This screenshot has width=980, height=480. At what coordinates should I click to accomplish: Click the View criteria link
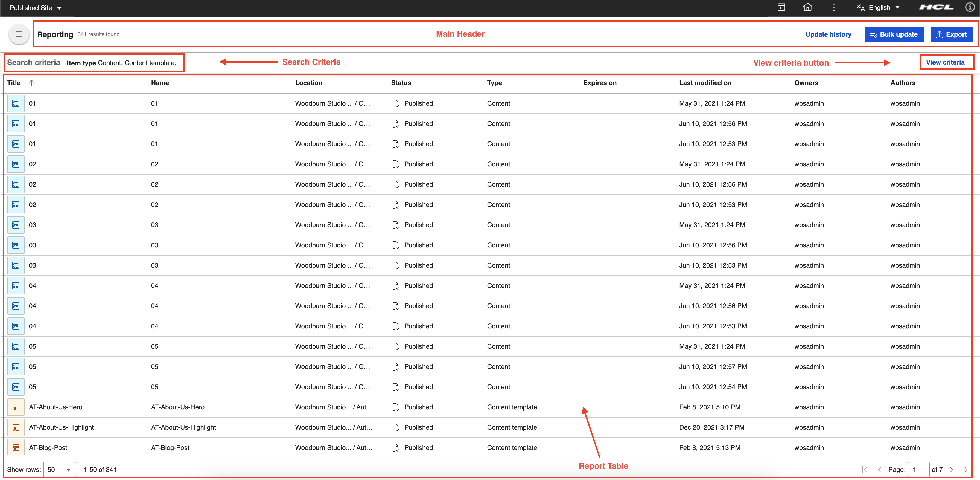(945, 62)
